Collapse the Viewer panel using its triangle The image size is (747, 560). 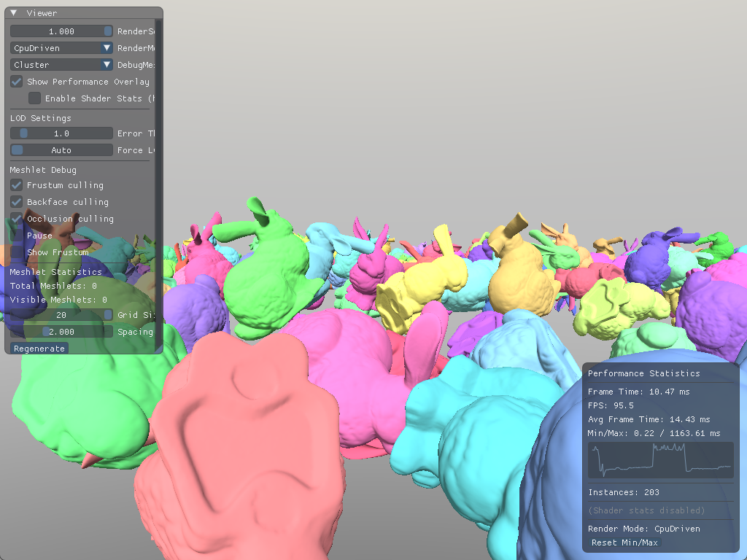14,13
